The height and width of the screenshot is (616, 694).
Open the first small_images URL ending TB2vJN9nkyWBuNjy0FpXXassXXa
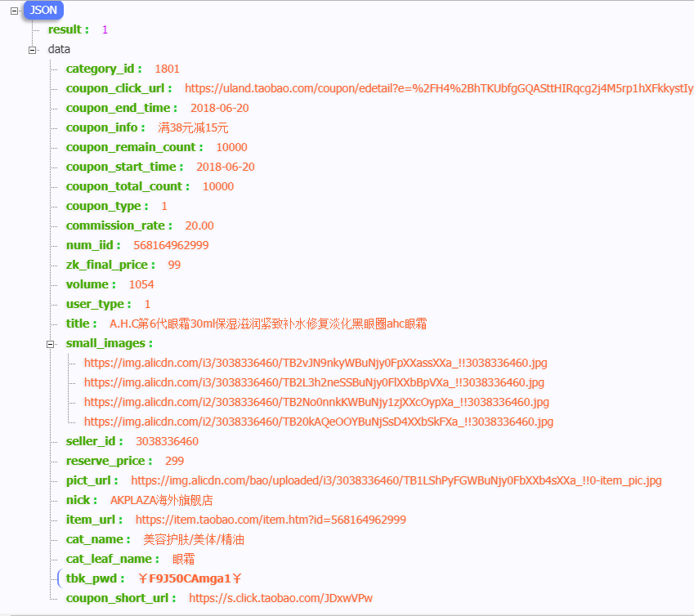click(316, 363)
